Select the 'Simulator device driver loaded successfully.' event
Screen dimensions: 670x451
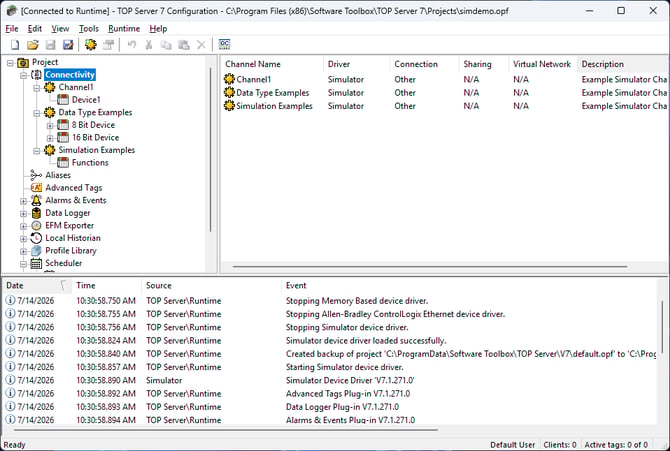pos(331,341)
